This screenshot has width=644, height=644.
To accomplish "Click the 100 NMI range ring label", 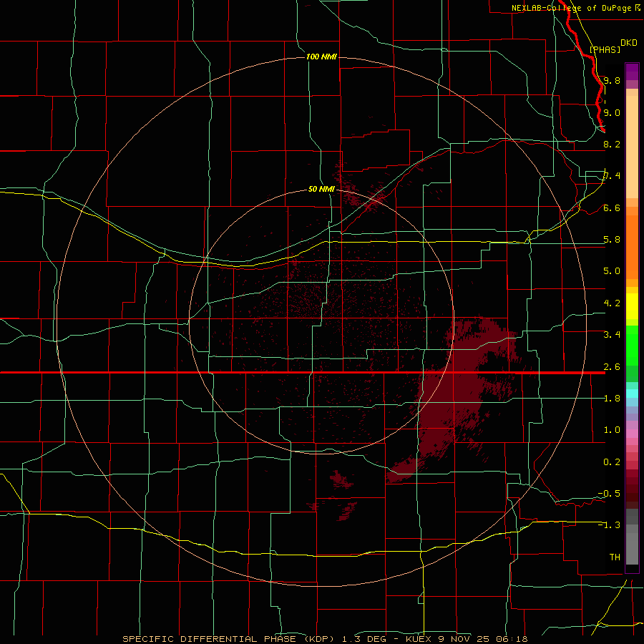I will [321, 57].
